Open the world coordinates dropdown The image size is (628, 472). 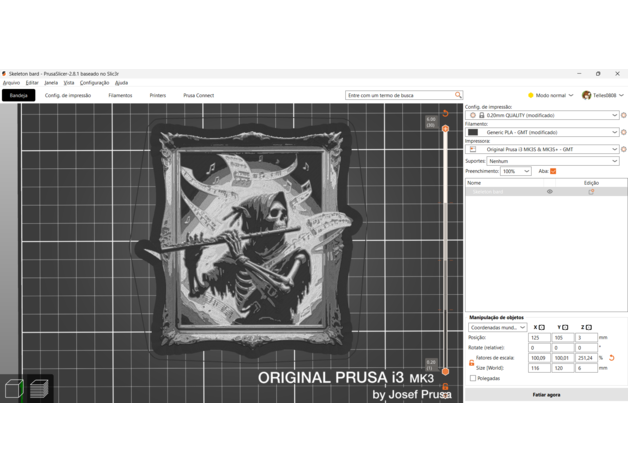point(497,327)
